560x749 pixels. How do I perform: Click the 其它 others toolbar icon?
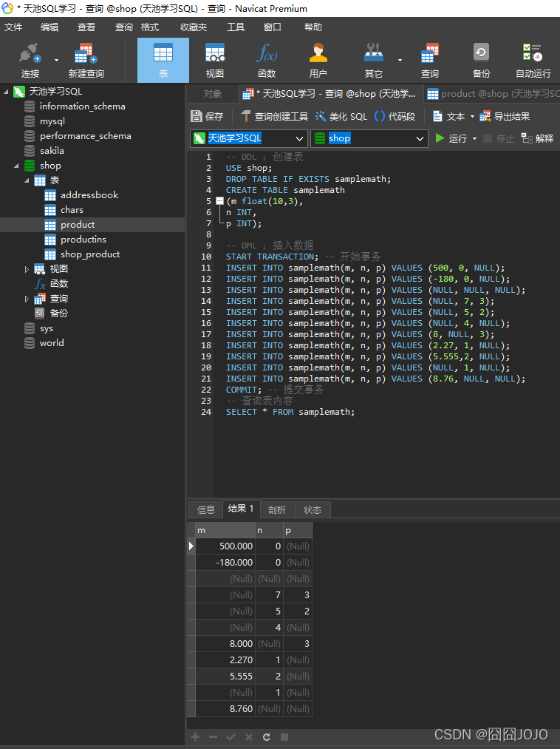coord(373,60)
